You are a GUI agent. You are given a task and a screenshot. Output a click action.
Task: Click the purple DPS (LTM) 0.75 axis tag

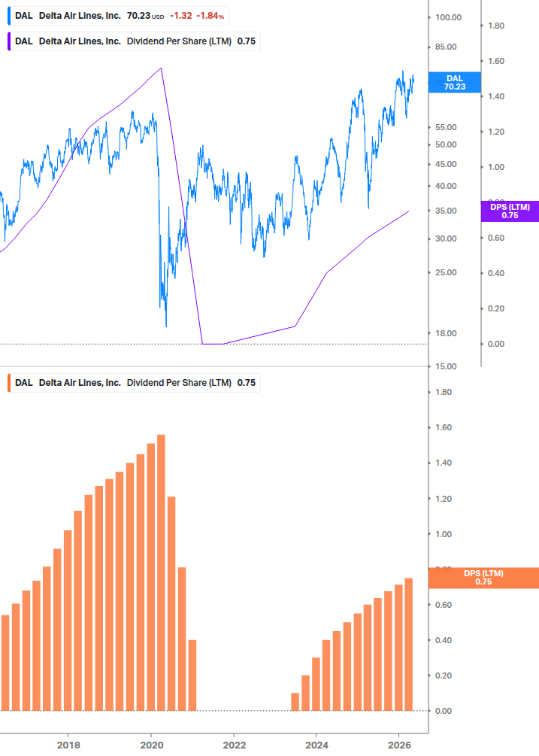point(510,211)
